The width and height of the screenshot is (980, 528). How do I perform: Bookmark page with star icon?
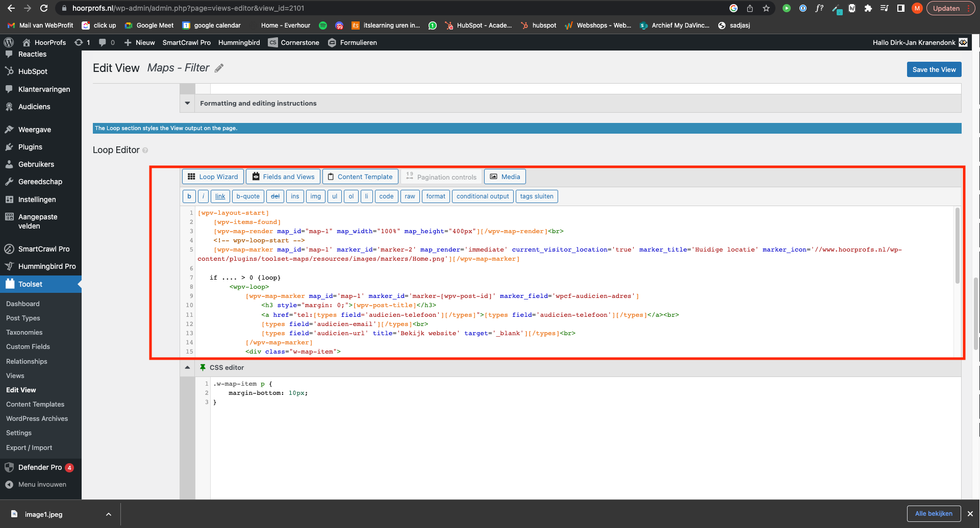coord(766,8)
